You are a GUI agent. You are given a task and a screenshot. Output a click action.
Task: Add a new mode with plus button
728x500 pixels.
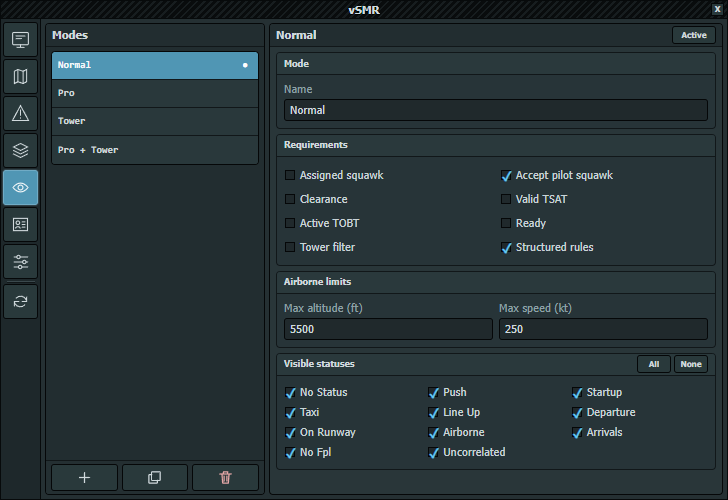[x=84, y=477]
